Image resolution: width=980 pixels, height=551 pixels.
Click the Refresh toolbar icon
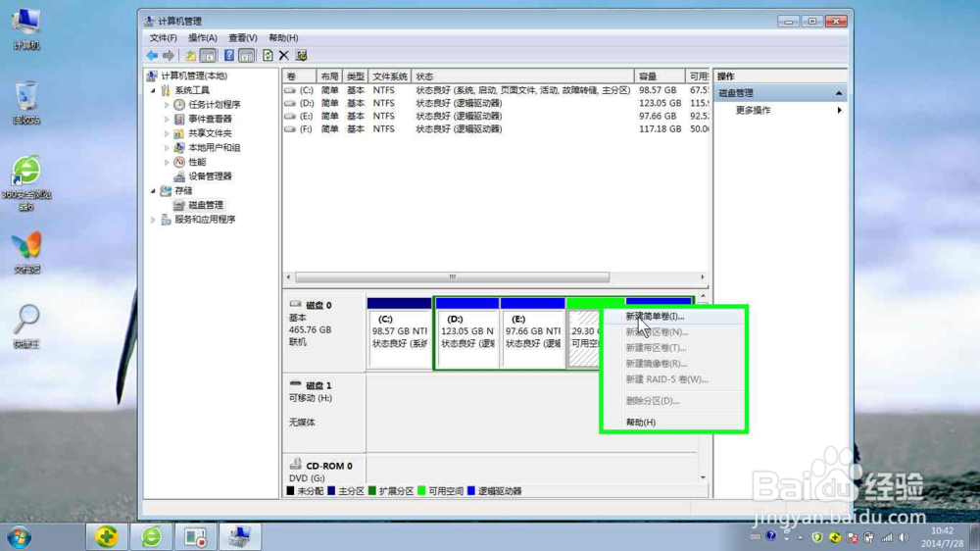pos(268,56)
